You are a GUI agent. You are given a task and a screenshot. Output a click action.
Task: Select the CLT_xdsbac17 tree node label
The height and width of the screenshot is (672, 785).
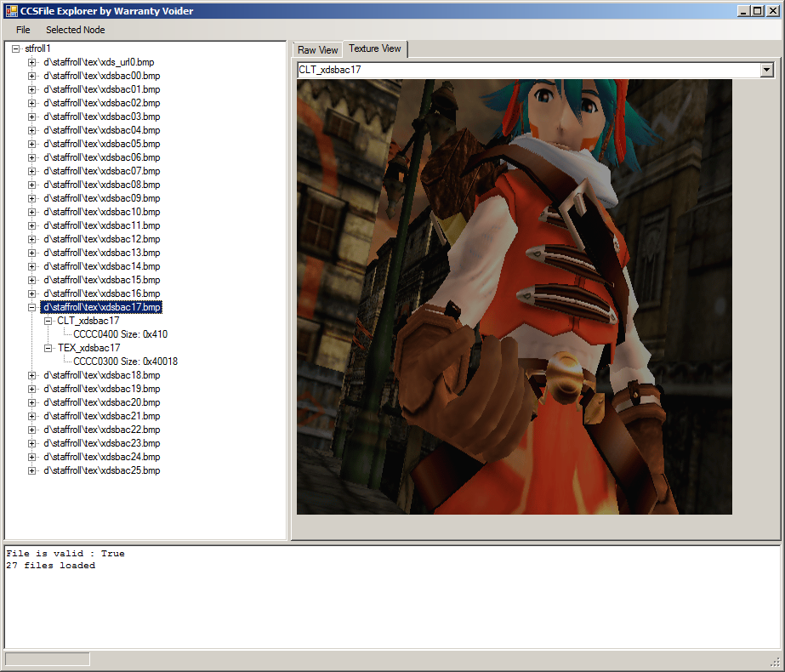(x=88, y=321)
